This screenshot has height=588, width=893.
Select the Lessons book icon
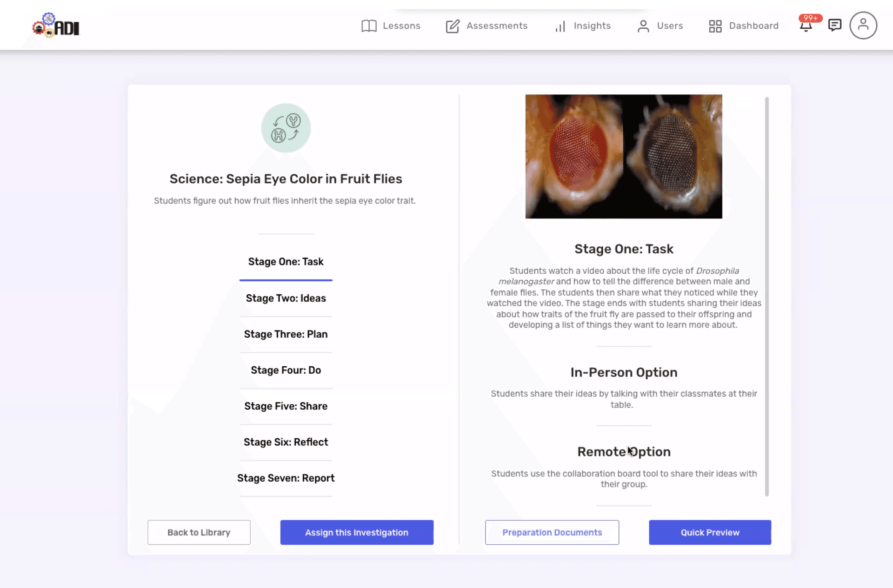(x=369, y=26)
